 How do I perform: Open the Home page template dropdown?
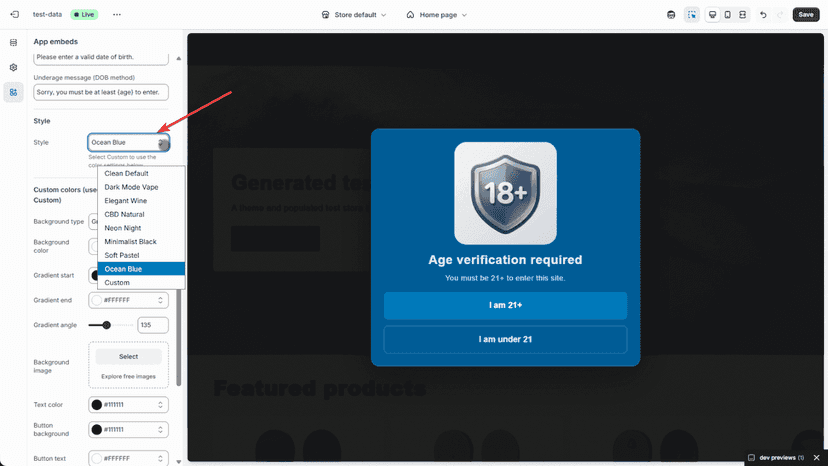pyautogui.click(x=437, y=15)
